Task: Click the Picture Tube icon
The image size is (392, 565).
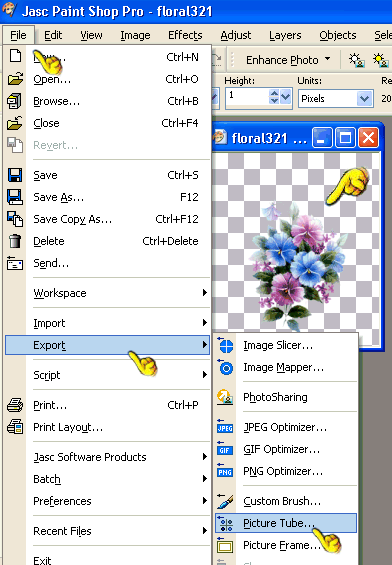Action: pyautogui.click(x=226, y=523)
